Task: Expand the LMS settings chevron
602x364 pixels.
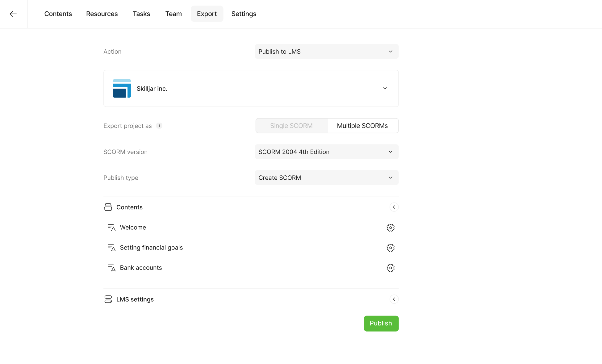Action: (x=394, y=299)
